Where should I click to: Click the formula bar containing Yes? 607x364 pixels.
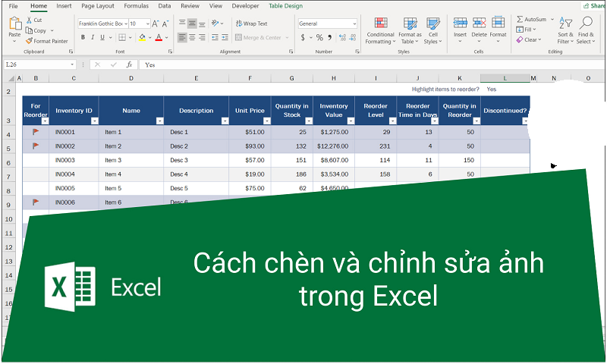(x=372, y=64)
